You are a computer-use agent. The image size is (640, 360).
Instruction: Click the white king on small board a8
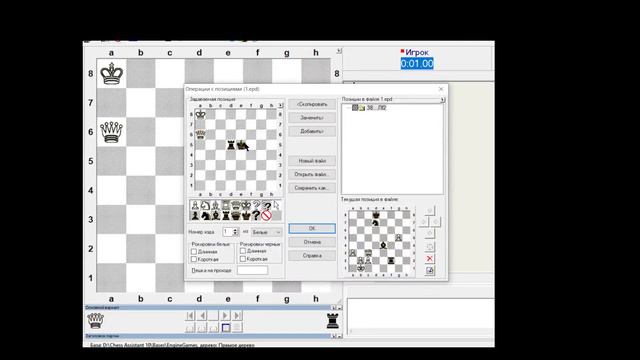coord(200,114)
